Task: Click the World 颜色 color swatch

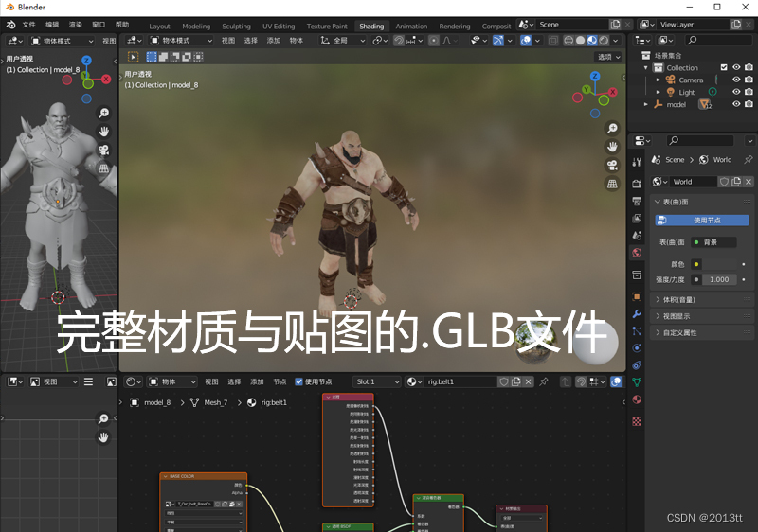Action: click(719, 264)
